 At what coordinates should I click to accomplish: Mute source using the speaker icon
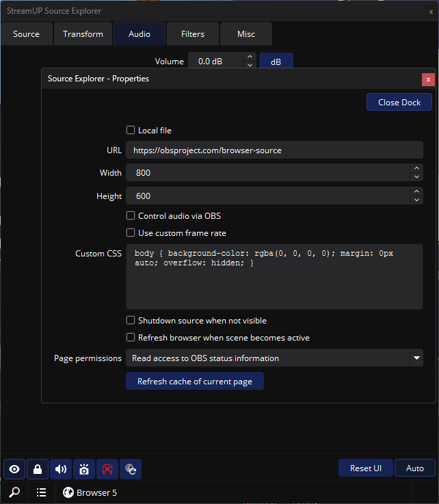(61, 469)
